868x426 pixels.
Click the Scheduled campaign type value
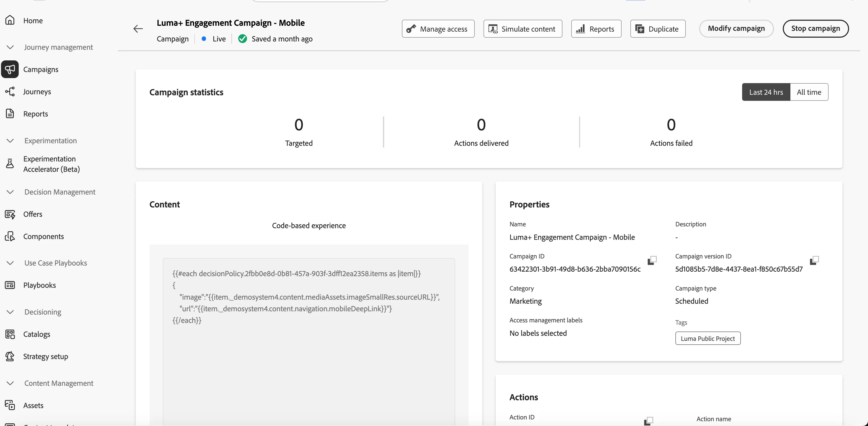click(691, 301)
